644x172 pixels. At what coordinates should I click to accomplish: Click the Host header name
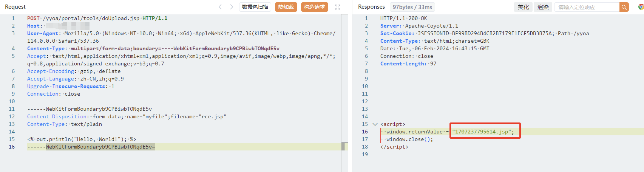pyautogui.click(x=33, y=26)
